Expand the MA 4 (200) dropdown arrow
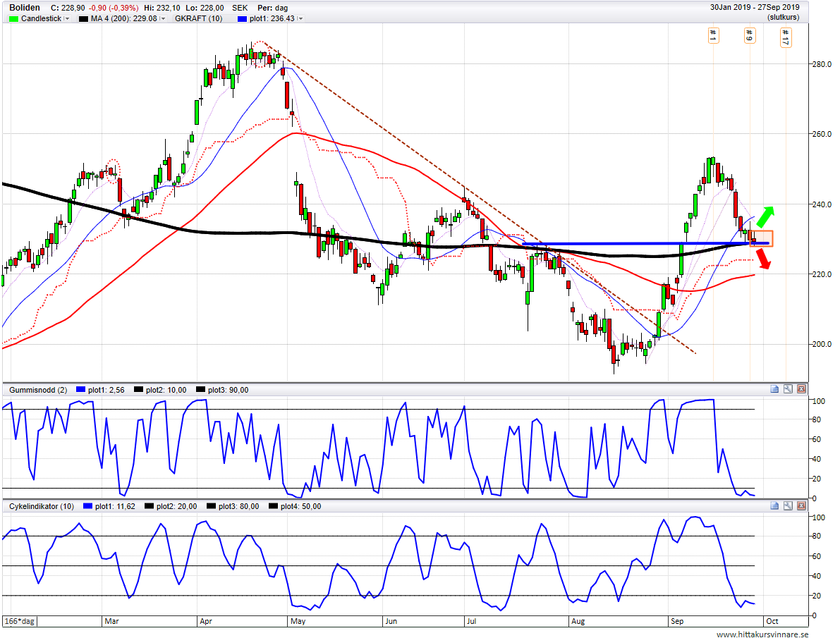 162,19
